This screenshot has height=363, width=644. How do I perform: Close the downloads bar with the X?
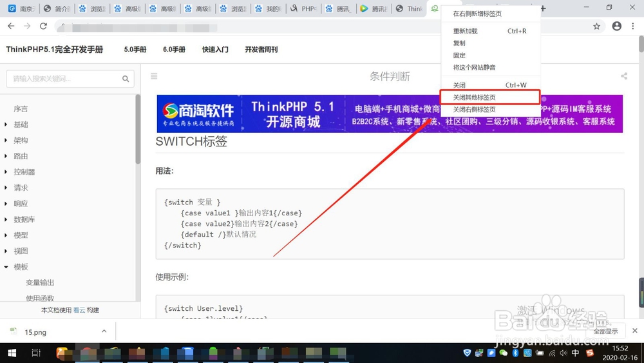point(634,331)
